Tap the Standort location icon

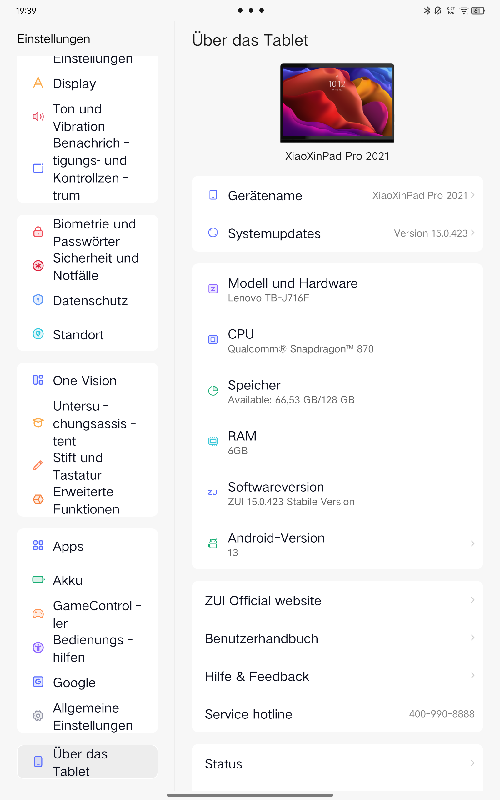point(38,334)
